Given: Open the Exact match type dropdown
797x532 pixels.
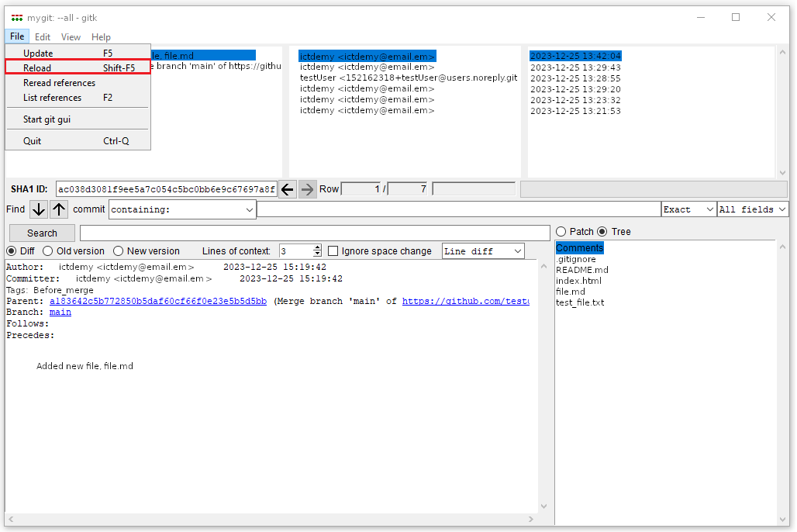Looking at the screenshot, I should click(x=688, y=209).
